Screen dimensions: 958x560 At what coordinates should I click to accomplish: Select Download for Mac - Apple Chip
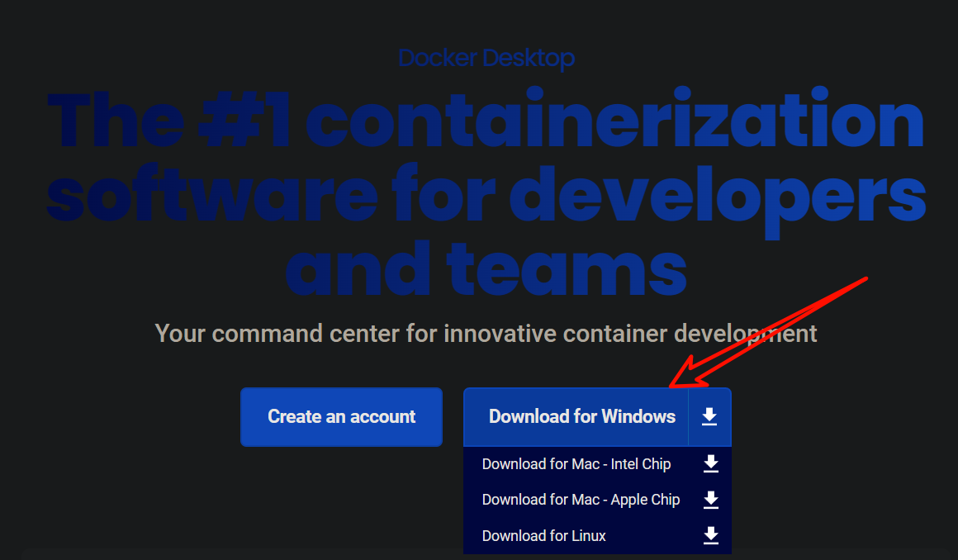581,500
